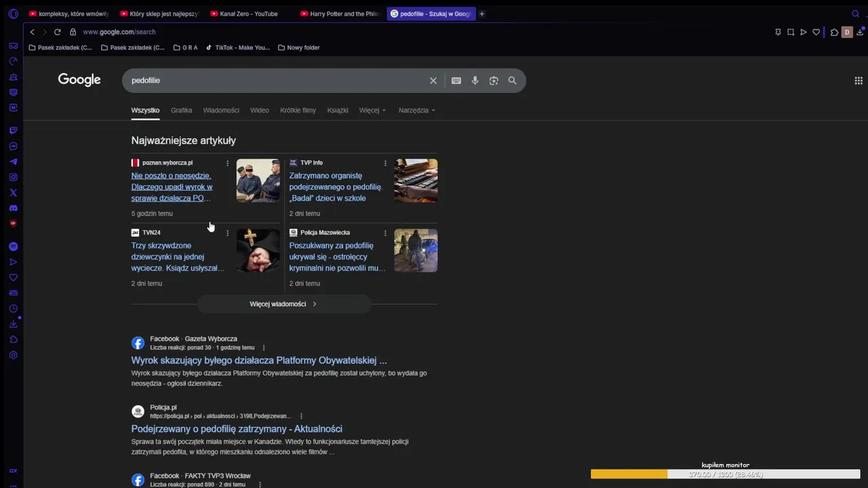Switch to the Harry Potter browser tab

pos(339,14)
